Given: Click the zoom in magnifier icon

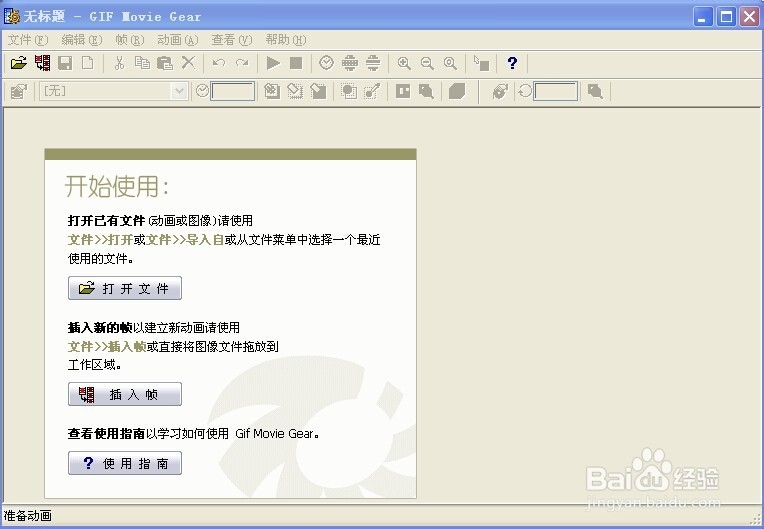Looking at the screenshot, I should (x=404, y=63).
